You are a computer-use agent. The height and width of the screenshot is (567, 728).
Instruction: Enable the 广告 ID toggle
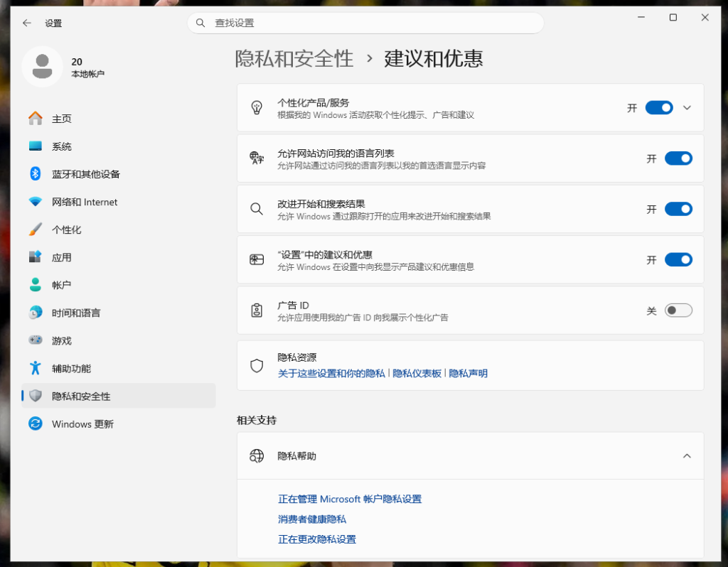click(x=678, y=310)
